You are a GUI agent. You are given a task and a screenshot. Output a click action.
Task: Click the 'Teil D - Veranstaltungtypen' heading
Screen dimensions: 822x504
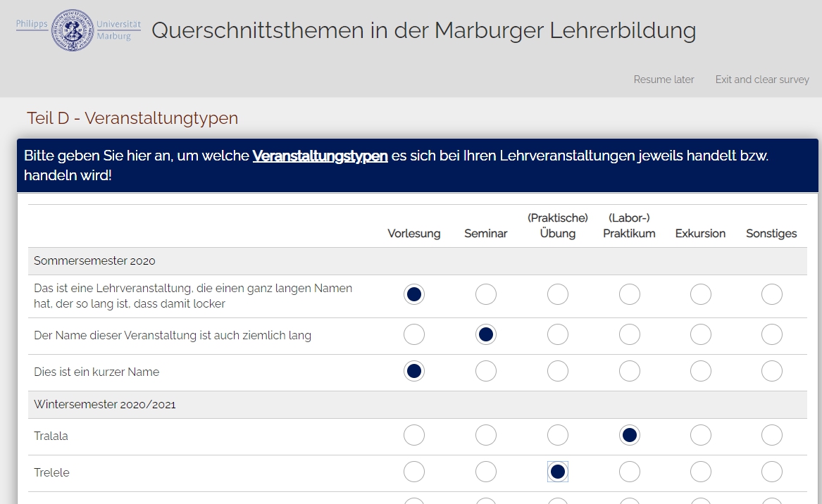tap(132, 118)
